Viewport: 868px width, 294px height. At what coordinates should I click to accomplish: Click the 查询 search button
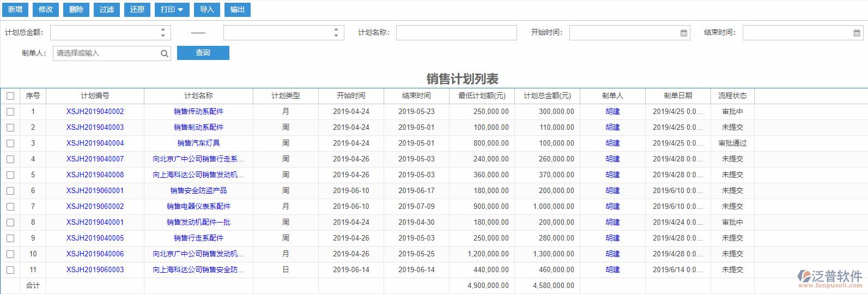[203, 53]
